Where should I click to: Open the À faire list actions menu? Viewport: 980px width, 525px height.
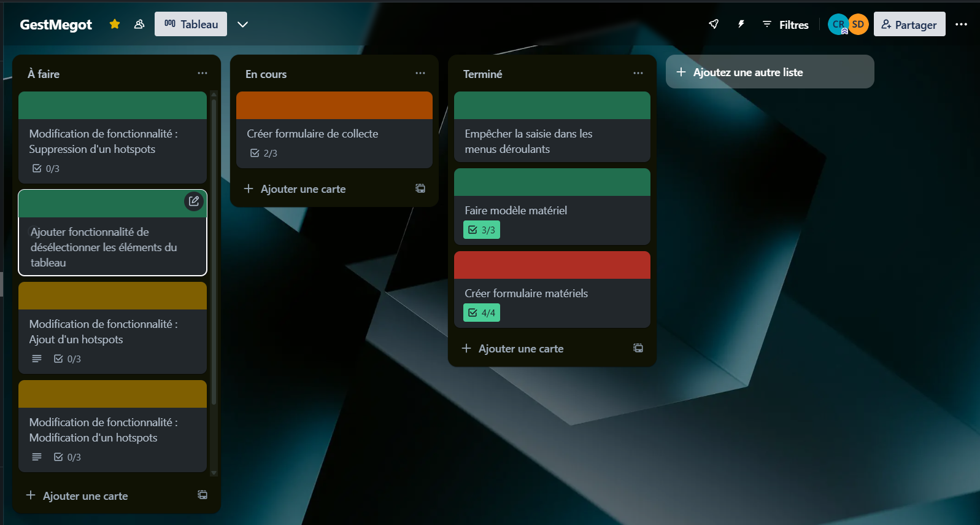click(x=203, y=73)
